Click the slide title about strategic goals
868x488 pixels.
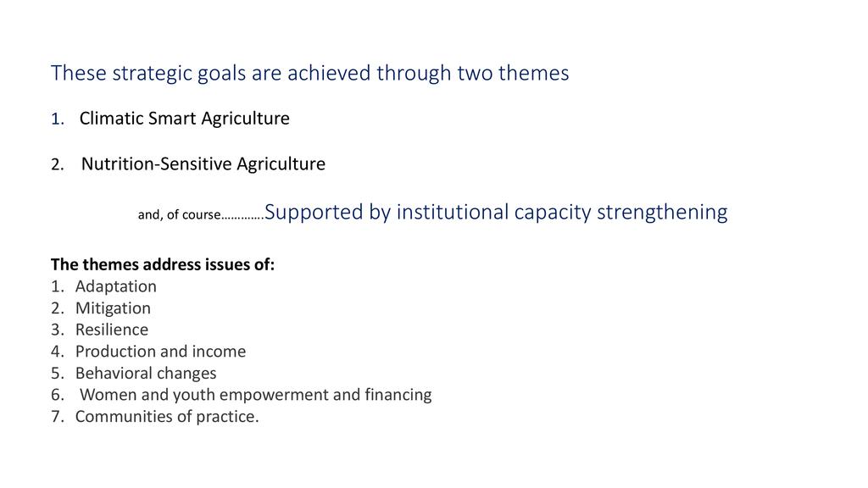pyautogui.click(x=310, y=73)
